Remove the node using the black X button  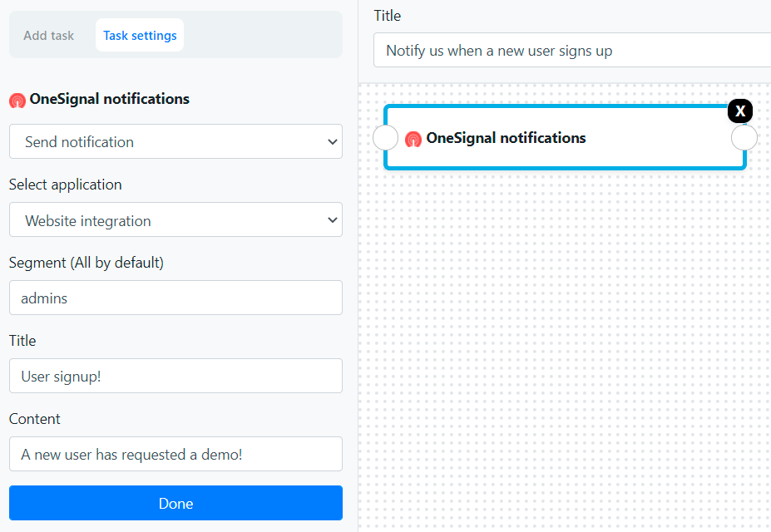(x=740, y=111)
